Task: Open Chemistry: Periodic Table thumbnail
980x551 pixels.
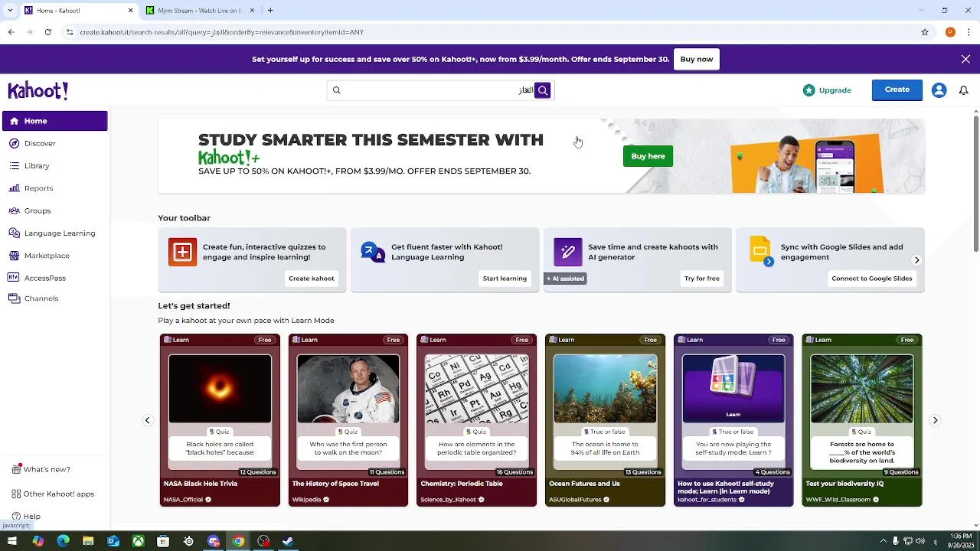Action: pyautogui.click(x=477, y=389)
